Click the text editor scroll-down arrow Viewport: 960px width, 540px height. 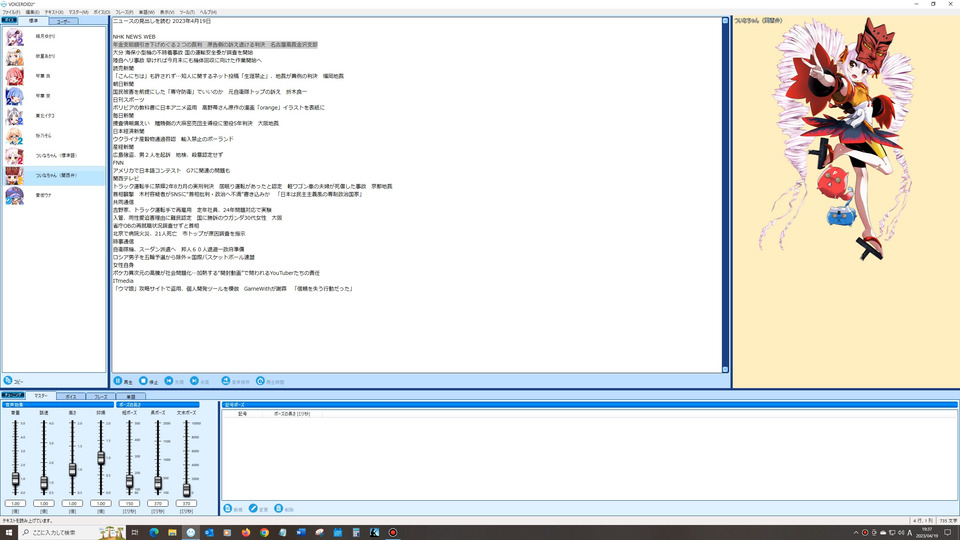pos(726,369)
